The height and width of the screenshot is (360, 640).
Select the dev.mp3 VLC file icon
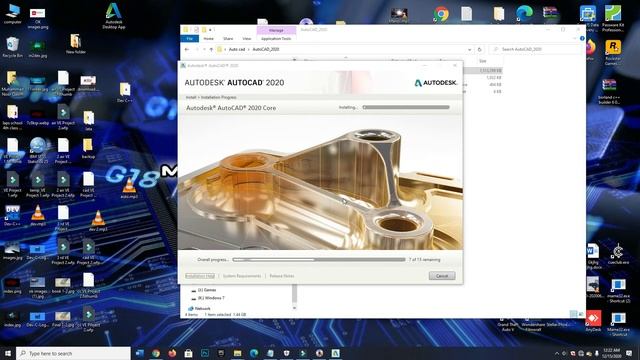coord(38,216)
